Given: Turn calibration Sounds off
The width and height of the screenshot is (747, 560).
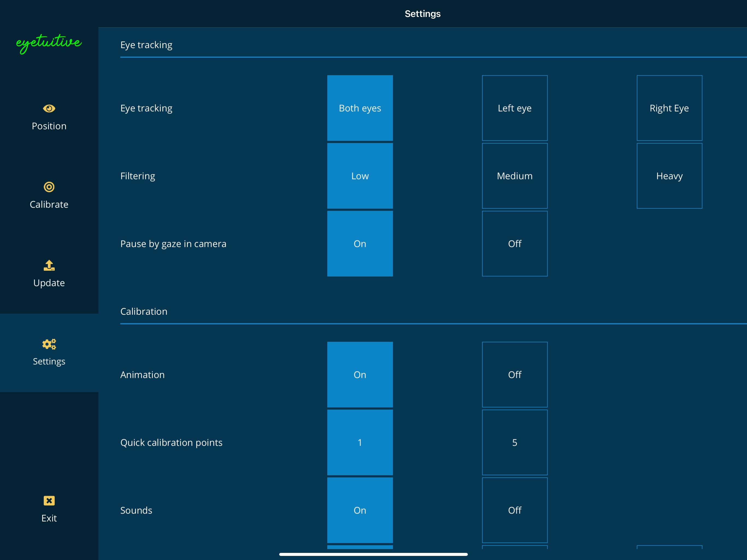Looking at the screenshot, I should pos(514,510).
